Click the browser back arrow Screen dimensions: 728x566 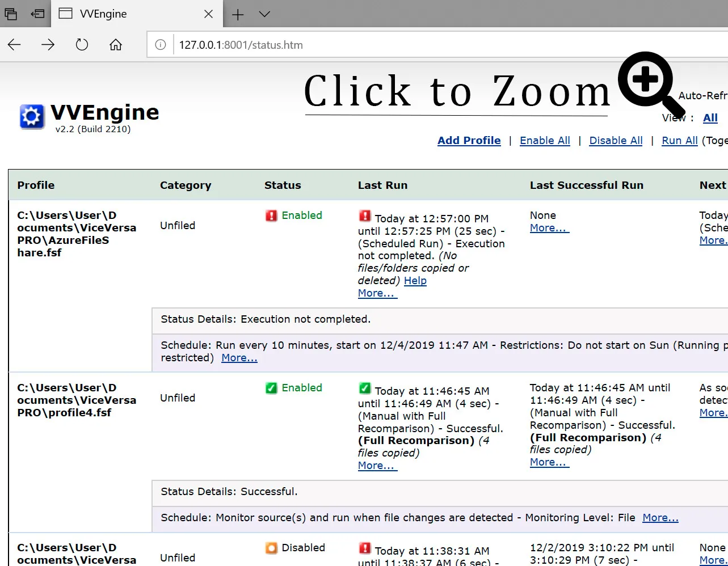[x=14, y=45]
